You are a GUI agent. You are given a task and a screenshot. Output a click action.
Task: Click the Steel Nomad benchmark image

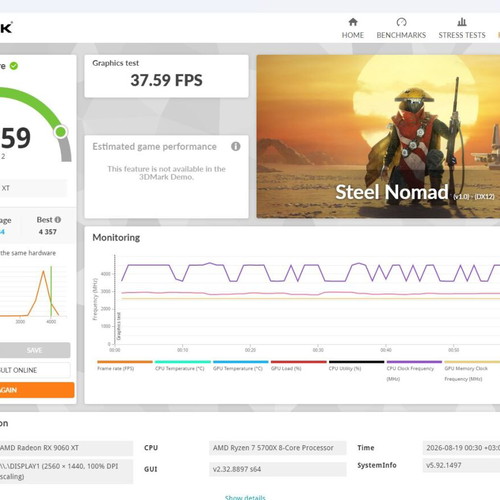click(x=378, y=137)
